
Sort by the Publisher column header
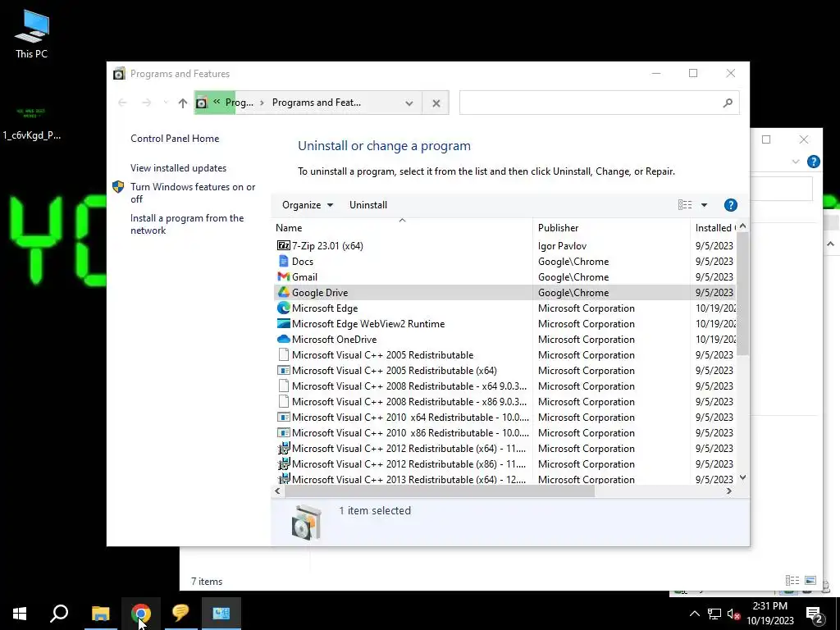[611, 228]
